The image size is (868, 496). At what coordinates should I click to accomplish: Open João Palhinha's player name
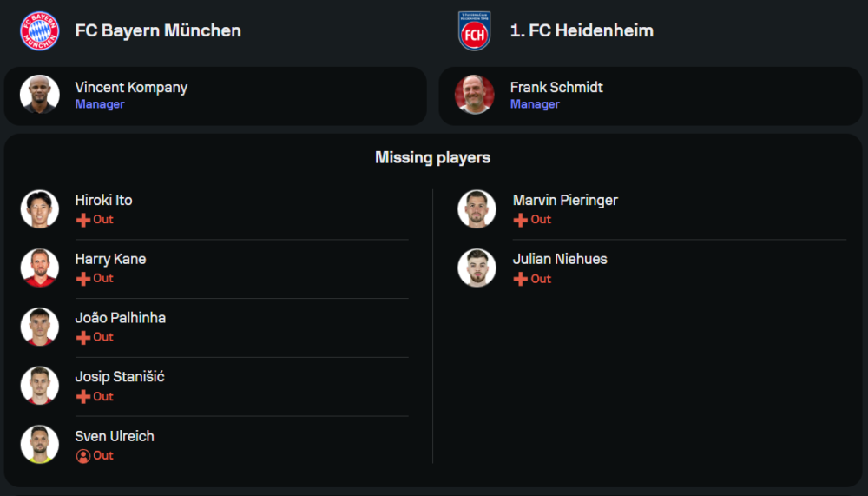[x=120, y=318]
